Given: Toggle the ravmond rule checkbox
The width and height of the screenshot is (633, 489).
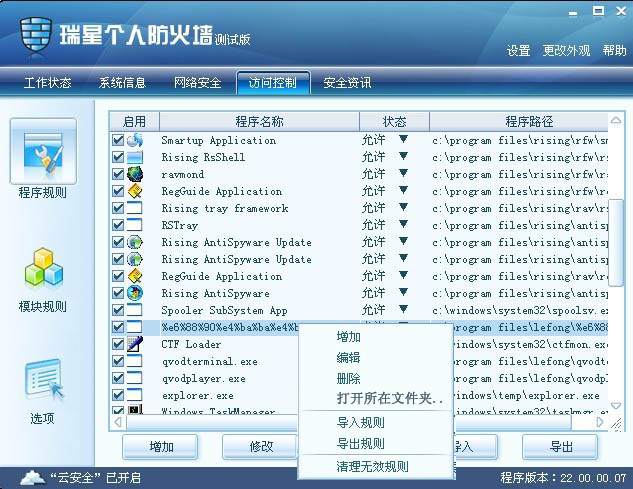Looking at the screenshot, I should point(118,174).
